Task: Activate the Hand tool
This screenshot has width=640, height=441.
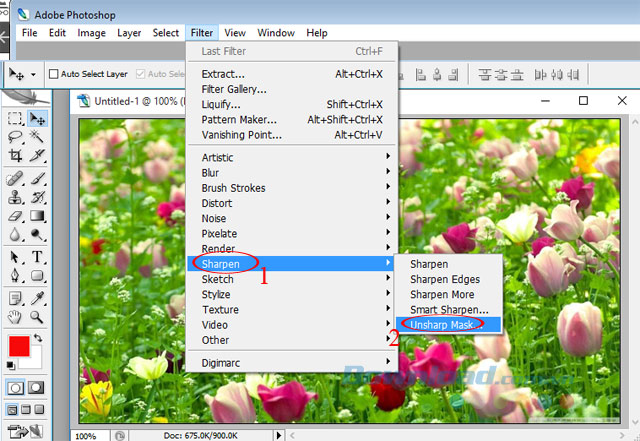Action: tap(15, 316)
